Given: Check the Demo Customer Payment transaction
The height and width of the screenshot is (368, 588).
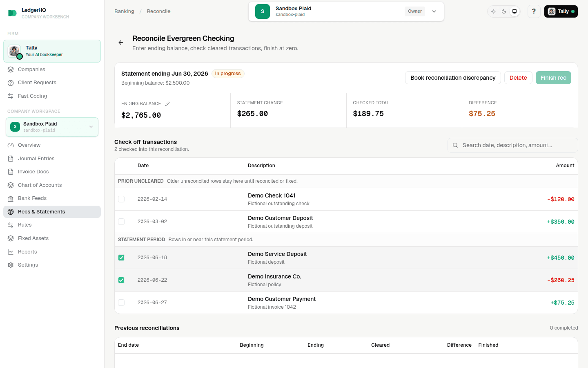Looking at the screenshot, I should pyautogui.click(x=121, y=303).
